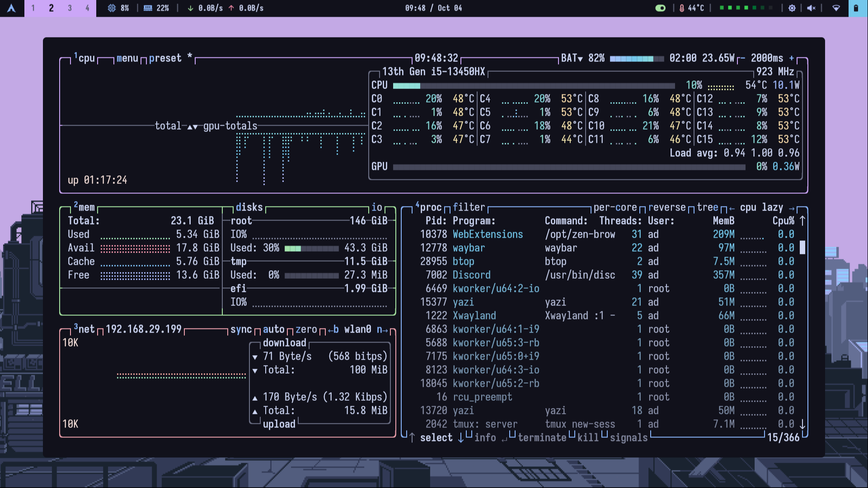Click the signals button
This screenshot has width=868, height=488.
(x=629, y=437)
